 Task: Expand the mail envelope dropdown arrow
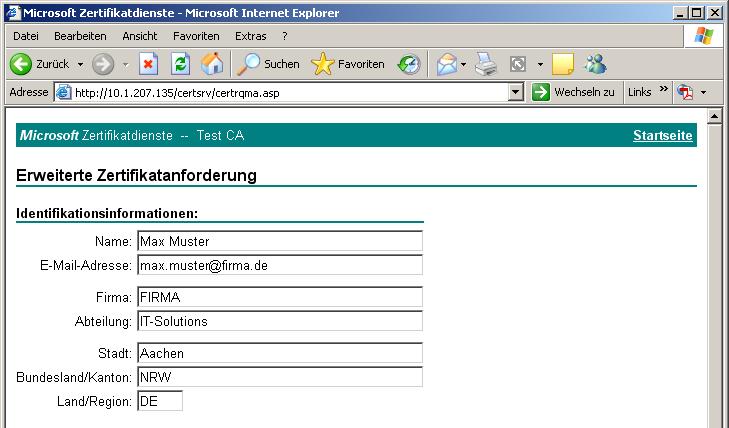coord(464,64)
